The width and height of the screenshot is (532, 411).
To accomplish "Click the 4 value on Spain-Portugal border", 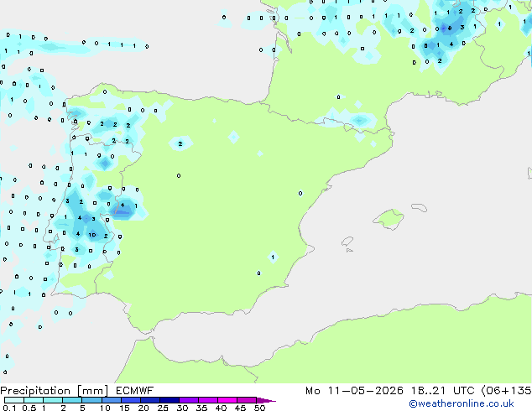I will [x=123, y=205].
